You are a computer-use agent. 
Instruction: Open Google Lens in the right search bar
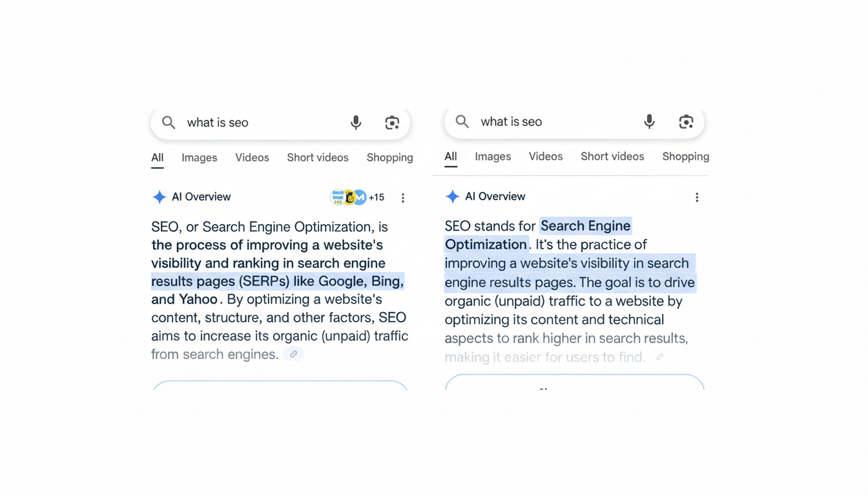click(x=686, y=121)
